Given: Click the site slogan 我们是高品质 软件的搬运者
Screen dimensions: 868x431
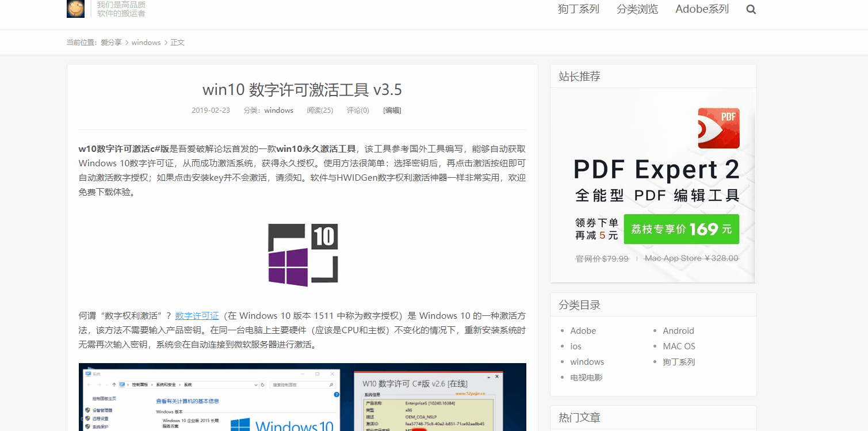Looking at the screenshot, I should (x=121, y=9).
